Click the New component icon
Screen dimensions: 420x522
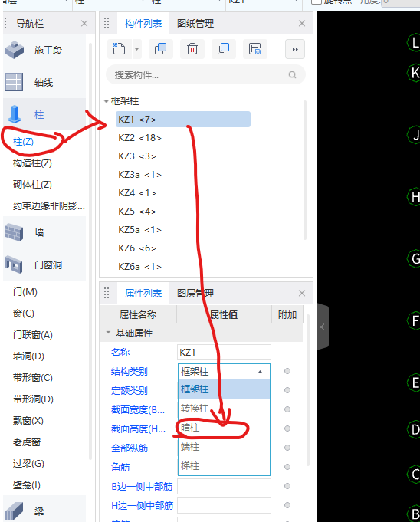point(119,49)
